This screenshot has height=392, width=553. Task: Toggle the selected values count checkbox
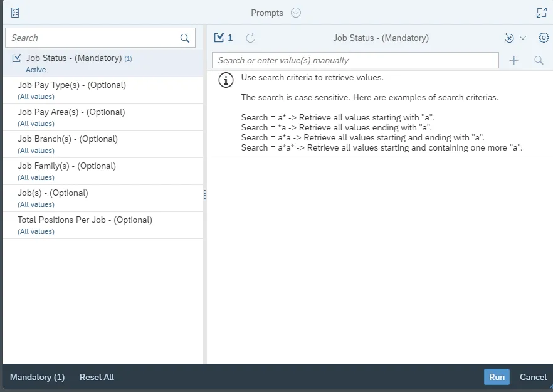(x=219, y=38)
